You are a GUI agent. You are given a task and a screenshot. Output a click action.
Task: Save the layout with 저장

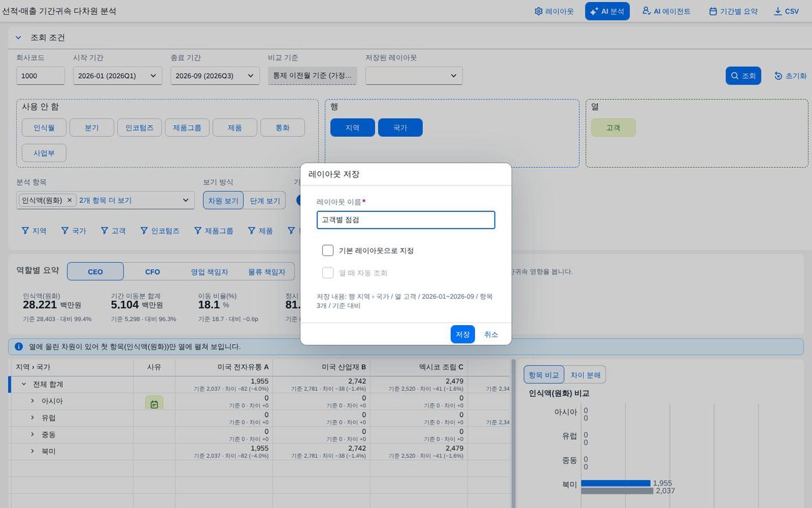(x=463, y=335)
